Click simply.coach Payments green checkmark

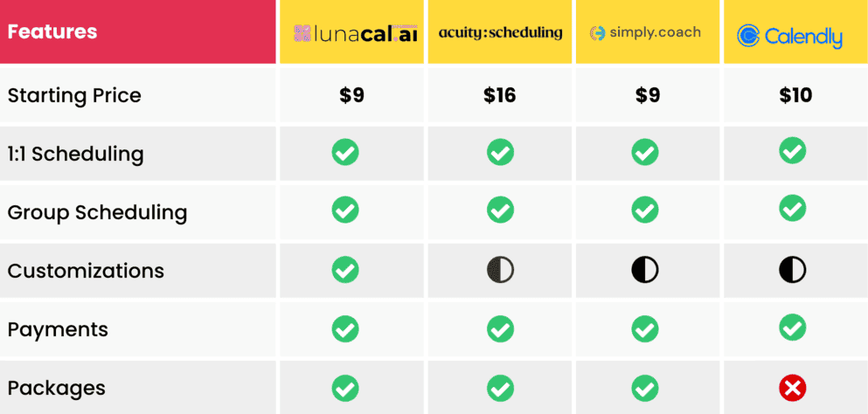tap(645, 328)
